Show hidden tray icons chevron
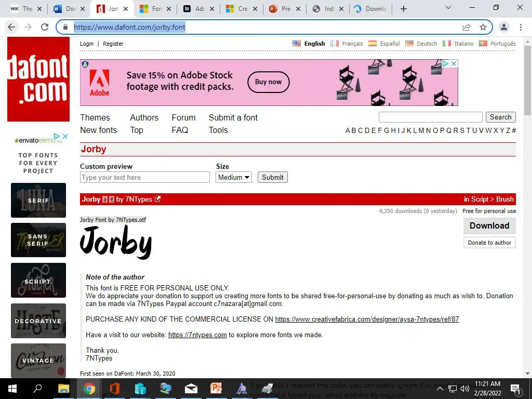Viewport: 532px width, 399px height. [x=440, y=389]
